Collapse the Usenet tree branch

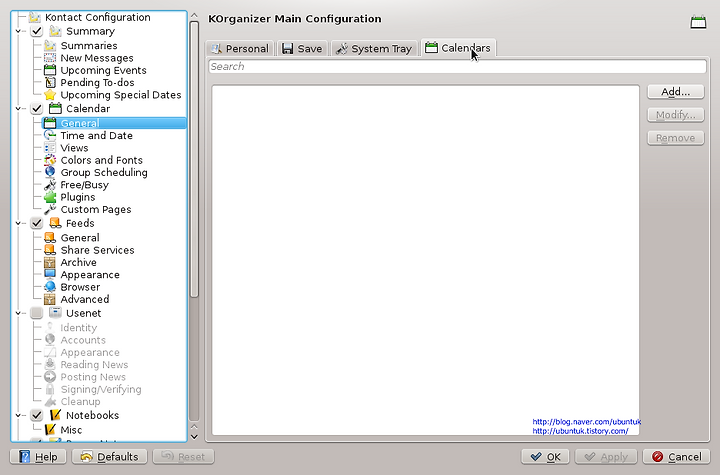tap(18, 313)
